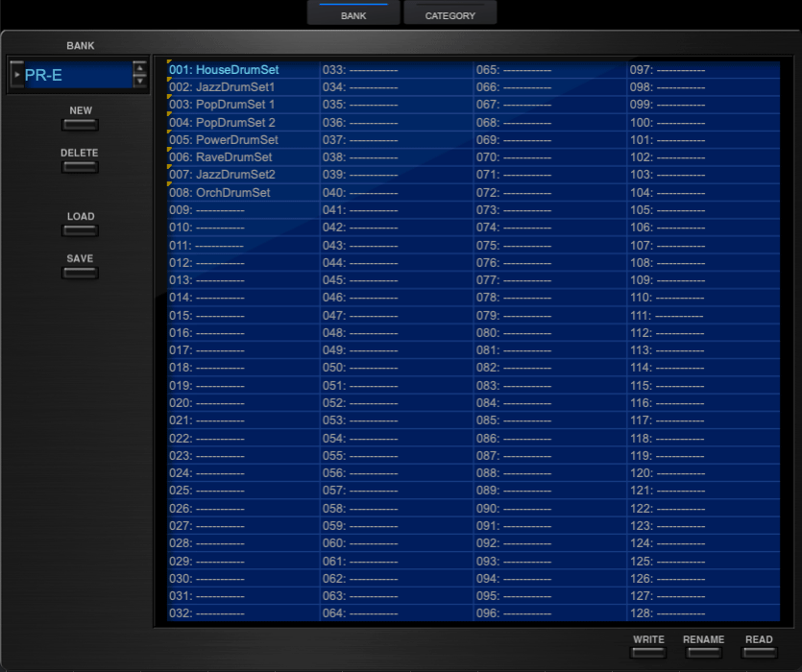Select empty patch slot 108
The height and width of the screenshot is (672, 802).
(x=704, y=263)
